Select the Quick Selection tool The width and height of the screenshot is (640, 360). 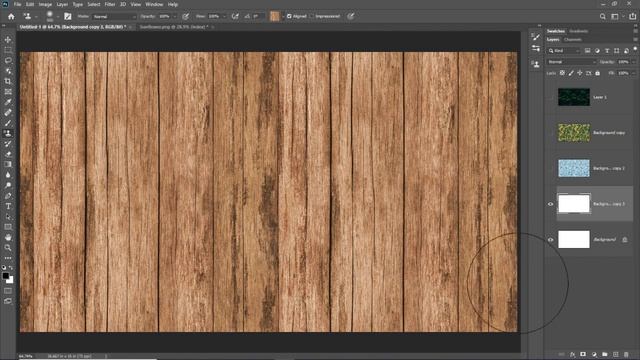8,71
